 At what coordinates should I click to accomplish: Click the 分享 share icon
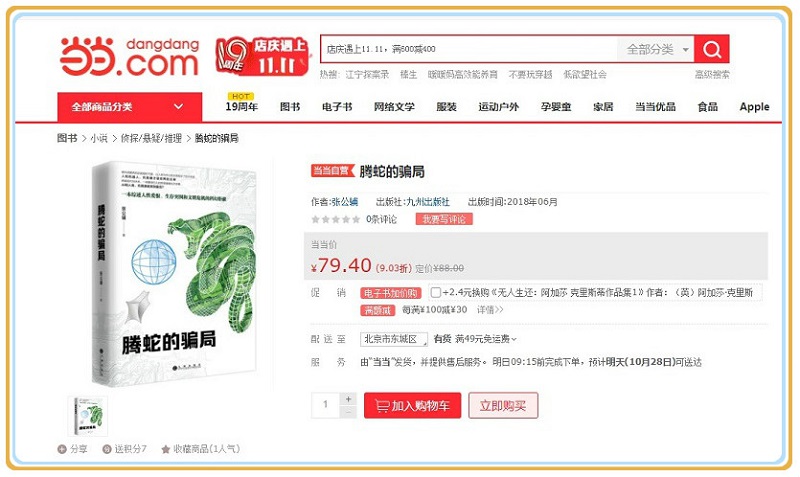[62, 449]
